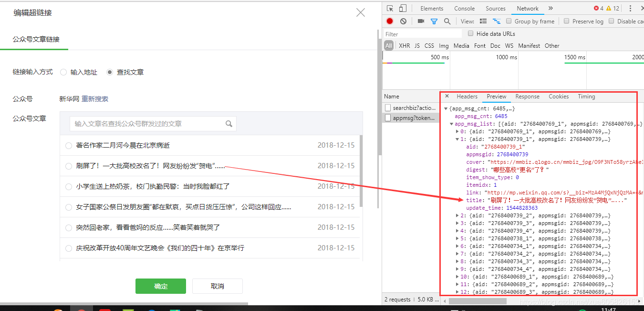Enable Preserve log checkbox
Screen dimensions: 644x311
pyautogui.click(x=567, y=21)
